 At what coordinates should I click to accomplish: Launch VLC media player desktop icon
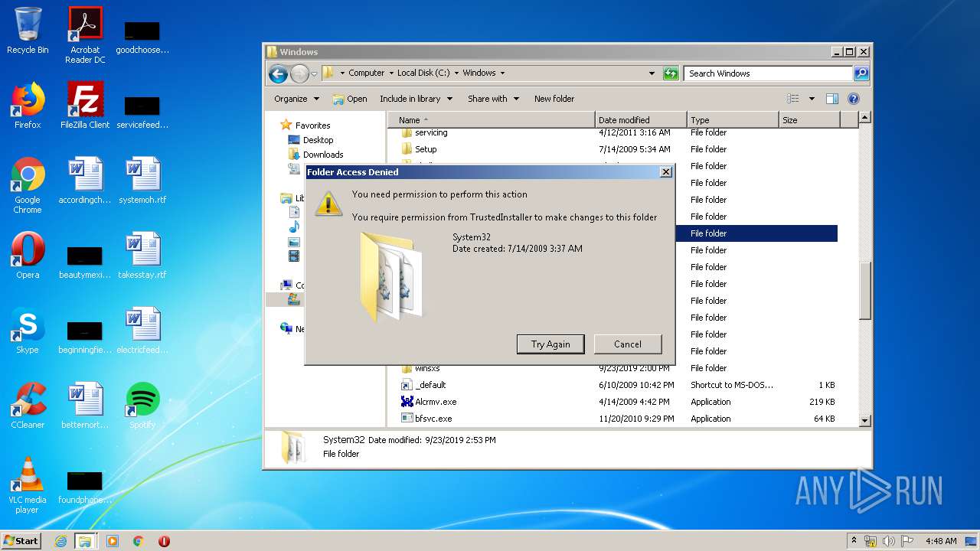[28, 485]
